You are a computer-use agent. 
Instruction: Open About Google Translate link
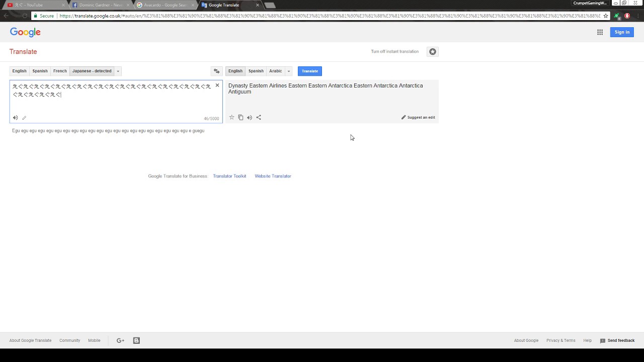coord(30,340)
